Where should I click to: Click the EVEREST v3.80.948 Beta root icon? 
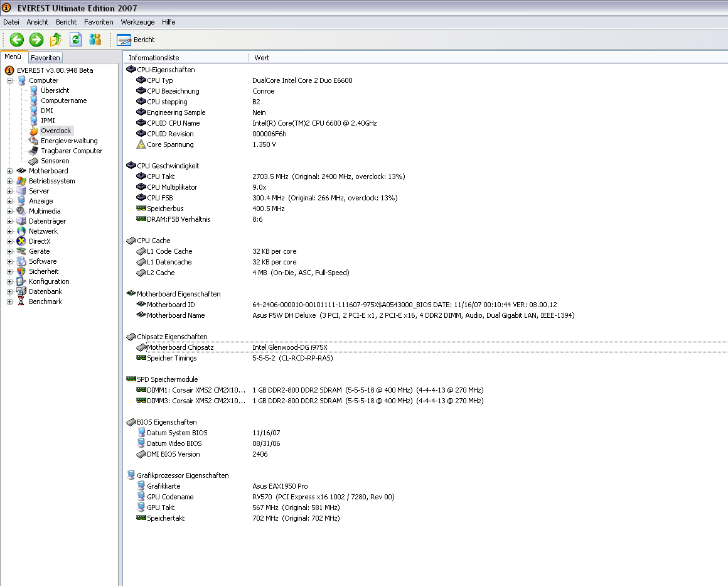tap(9, 70)
